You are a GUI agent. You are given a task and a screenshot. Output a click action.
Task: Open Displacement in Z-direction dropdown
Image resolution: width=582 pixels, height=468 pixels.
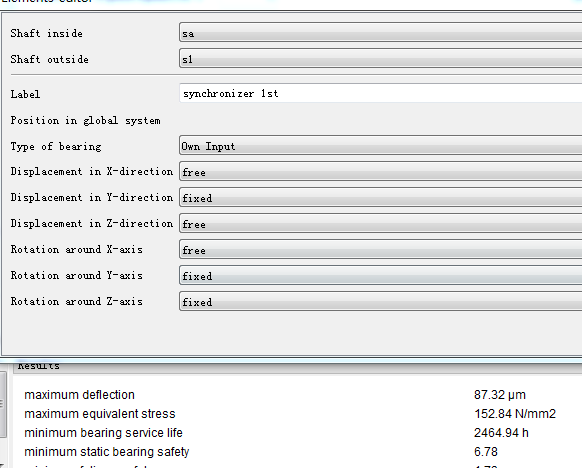click(380, 223)
